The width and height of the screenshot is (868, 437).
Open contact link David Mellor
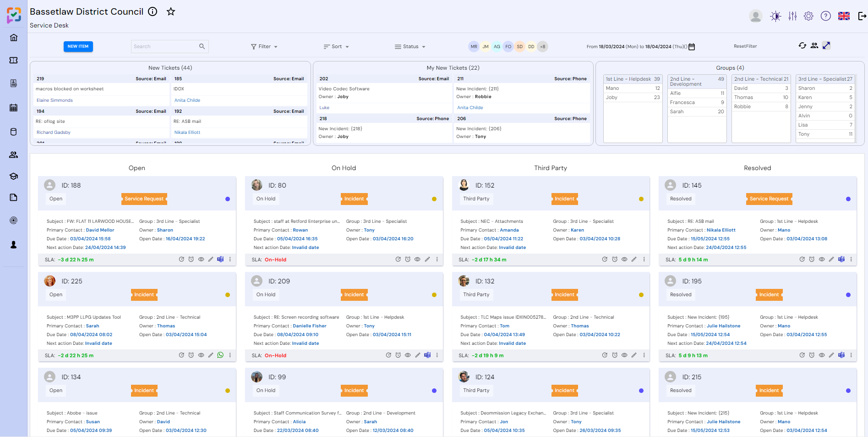pos(100,230)
